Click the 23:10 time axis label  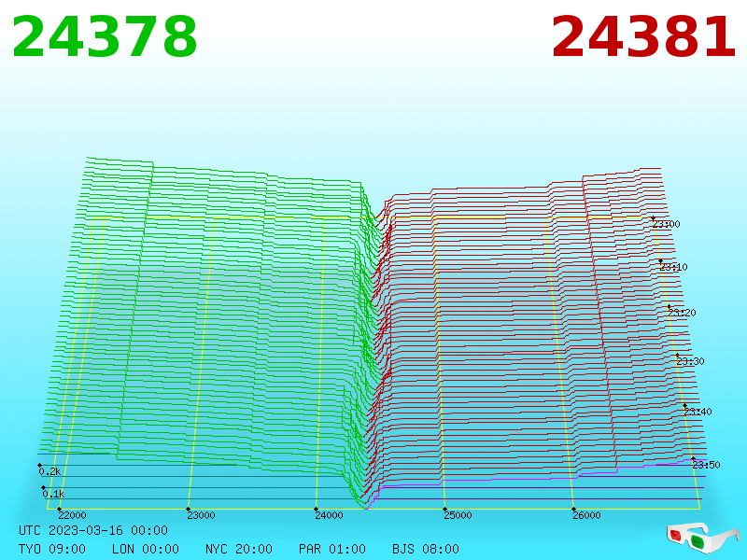(673, 267)
